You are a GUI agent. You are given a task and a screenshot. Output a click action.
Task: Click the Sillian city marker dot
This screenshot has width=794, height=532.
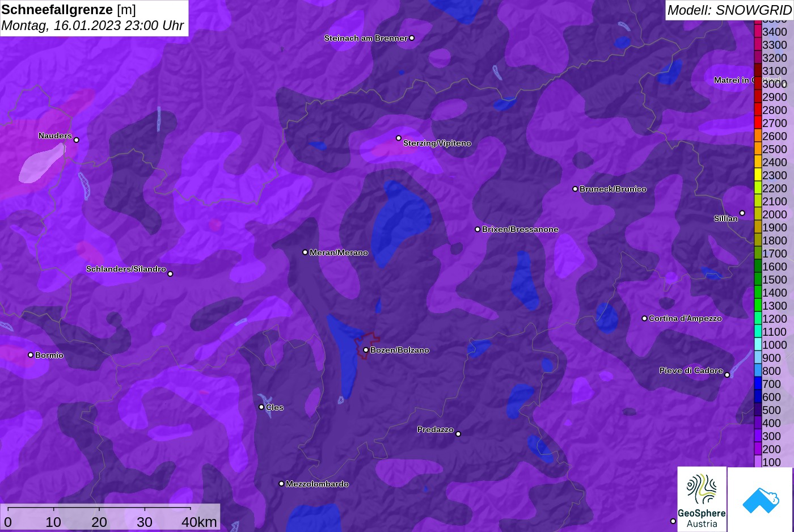tap(742, 213)
